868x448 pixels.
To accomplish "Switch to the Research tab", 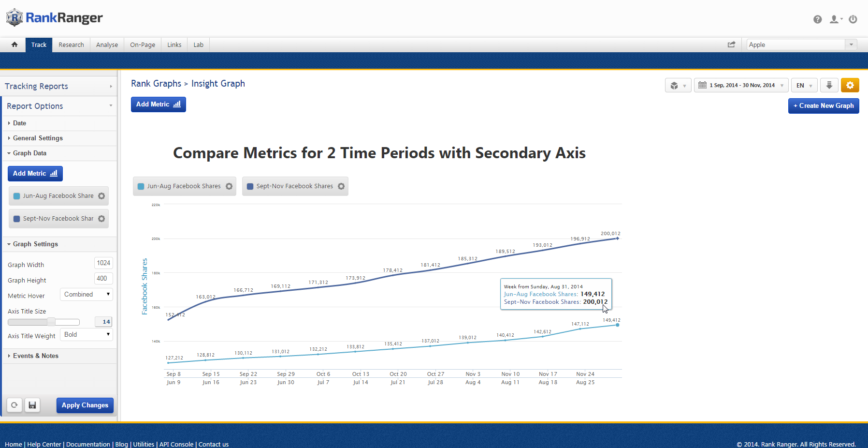I will 71,45.
